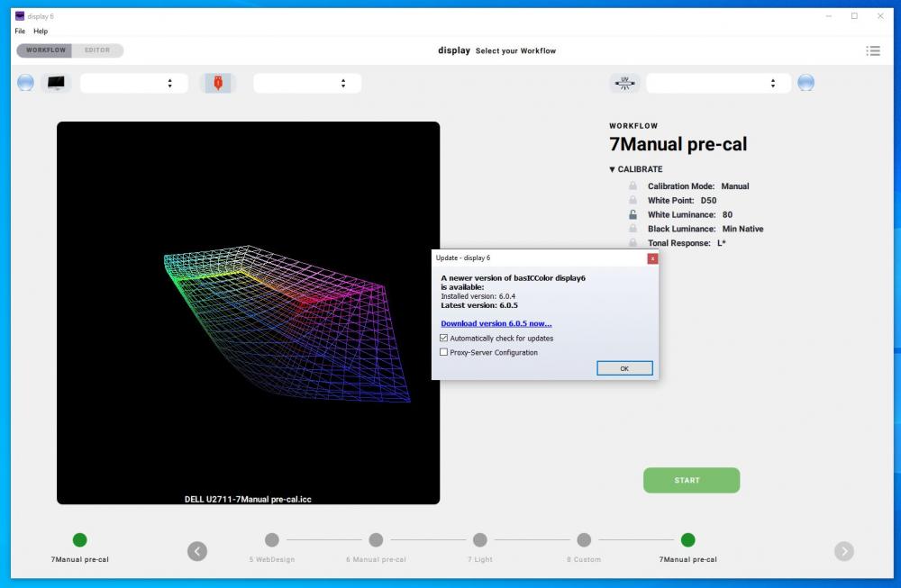Enable the Proxy-Server Configuration checkbox
This screenshot has width=901, height=588.
pyautogui.click(x=443, y=353)
